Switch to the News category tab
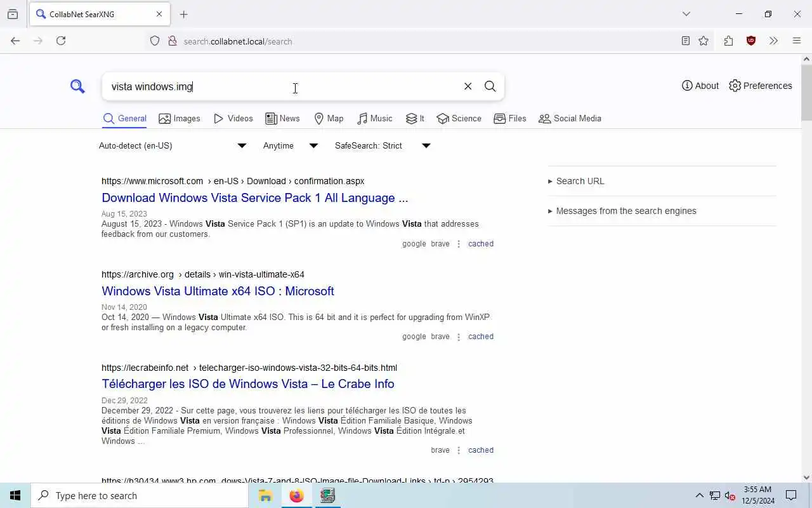 [x=282, y=118]
